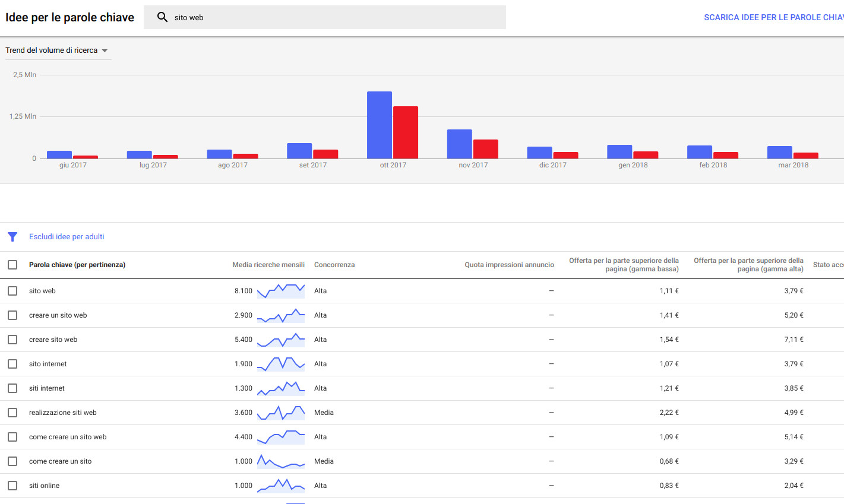Sort by 'Concorrenza' column header
The height and width of the screenshot is (504, 844).
[334, 265]
